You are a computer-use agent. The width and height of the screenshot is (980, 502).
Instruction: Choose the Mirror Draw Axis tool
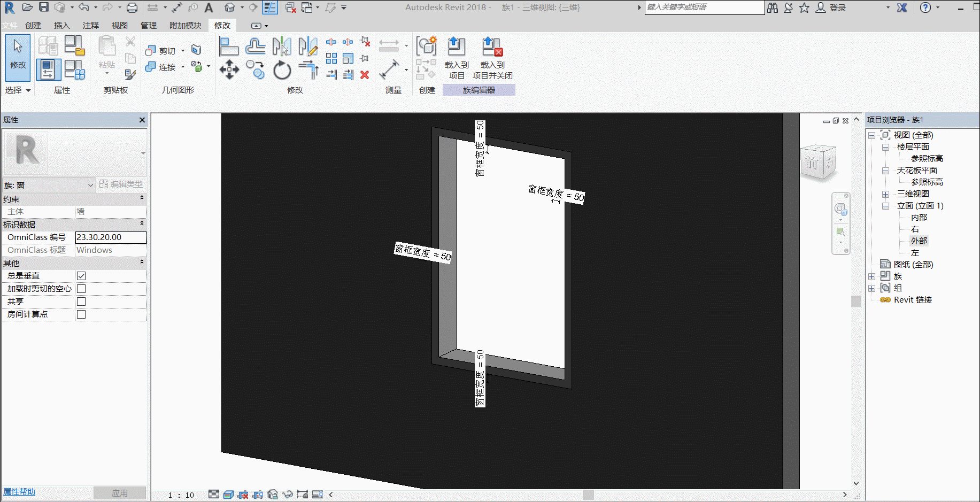point(308,47)
